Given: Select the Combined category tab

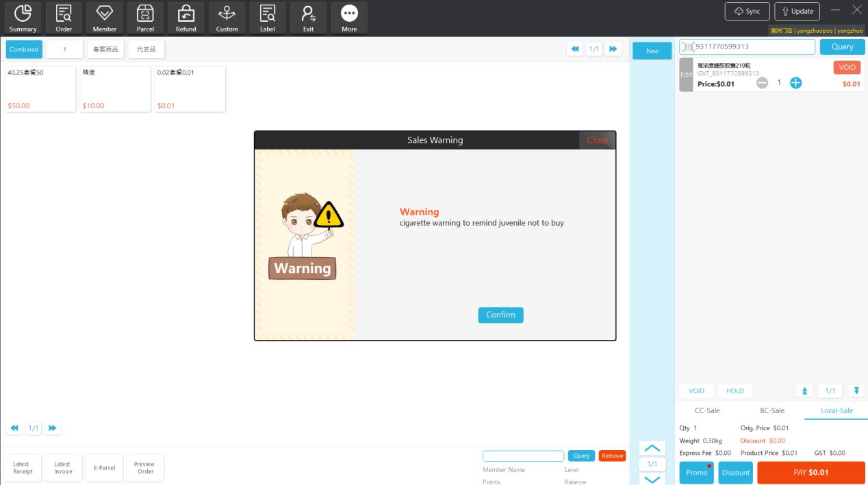Looking at the screenshot, I should 24,49.
